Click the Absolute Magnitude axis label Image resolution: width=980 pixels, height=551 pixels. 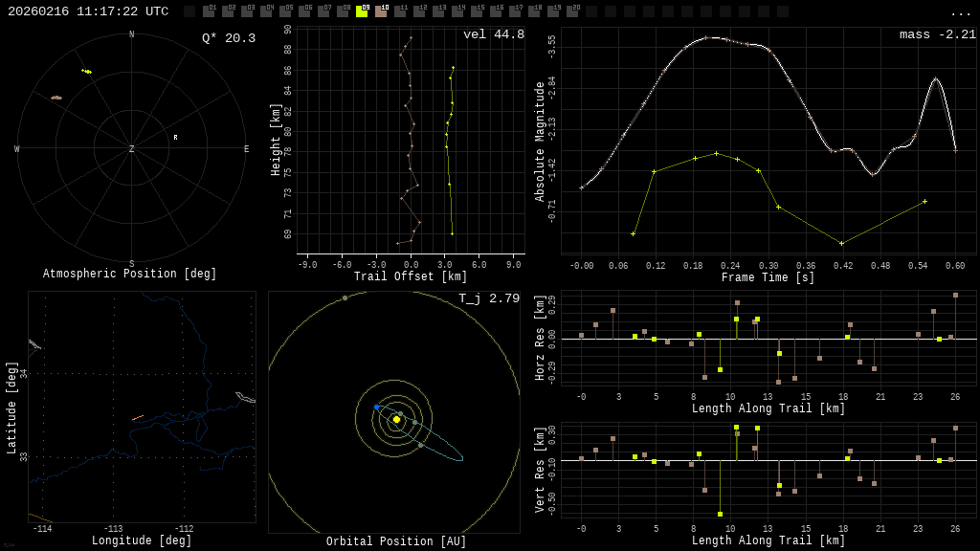click(x=540, y=141)
